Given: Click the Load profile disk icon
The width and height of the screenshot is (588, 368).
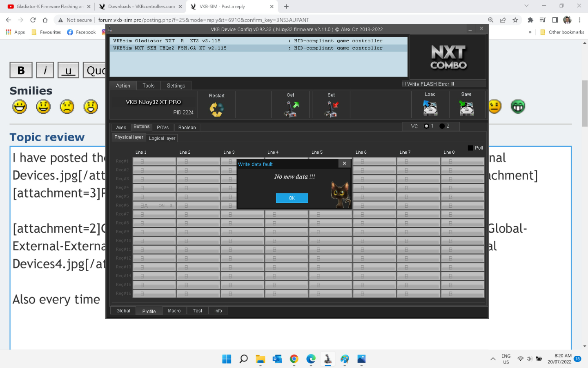Looking at the screenshot, I should coord(430,108).
